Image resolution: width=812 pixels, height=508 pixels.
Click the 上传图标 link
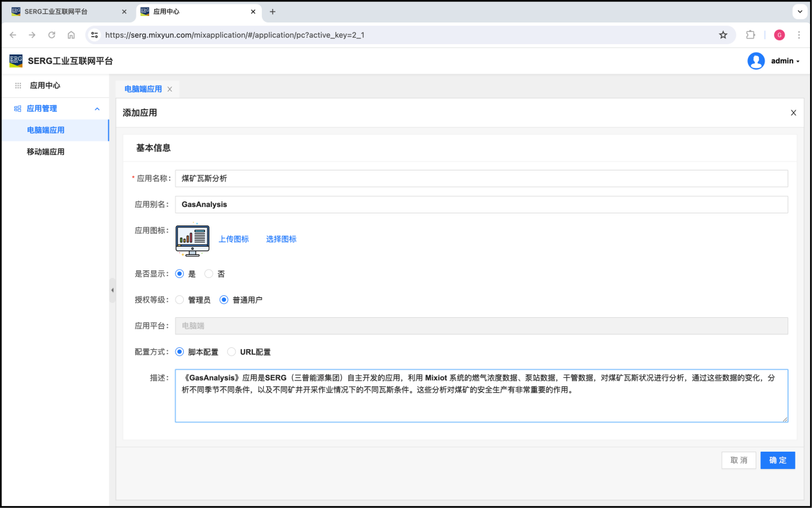(x=234, y=239)
